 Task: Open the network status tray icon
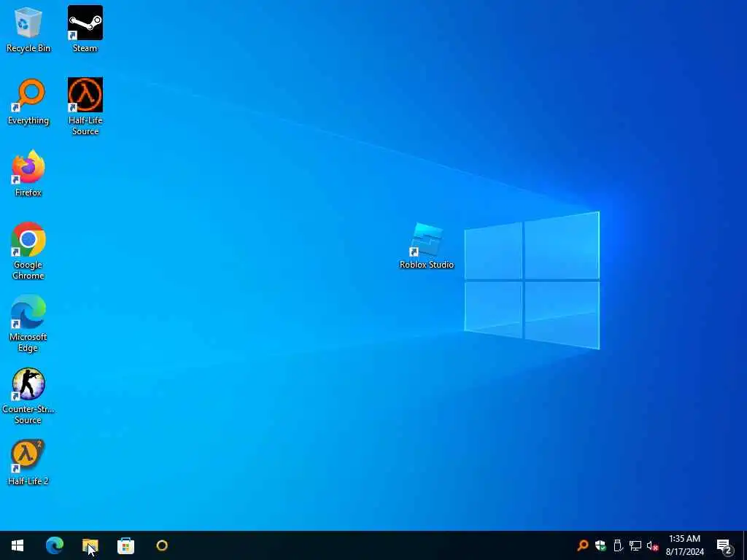click(x=635, y=545)
